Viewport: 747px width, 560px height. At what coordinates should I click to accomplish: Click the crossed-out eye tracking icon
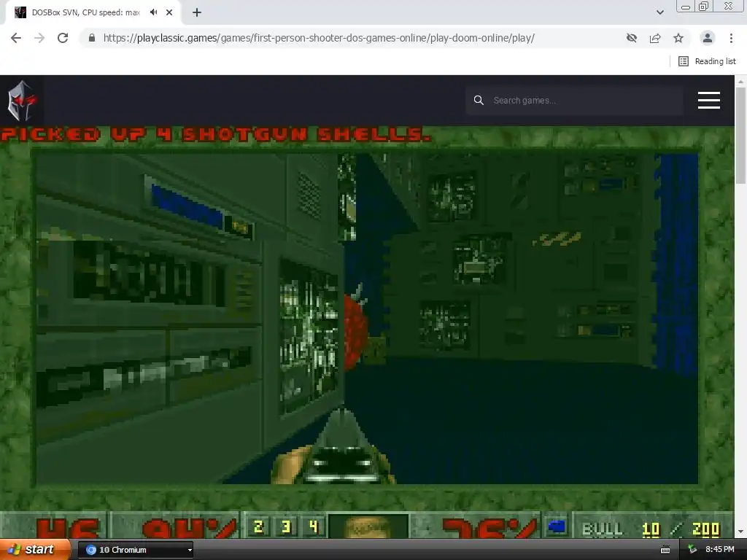[632, 38]
